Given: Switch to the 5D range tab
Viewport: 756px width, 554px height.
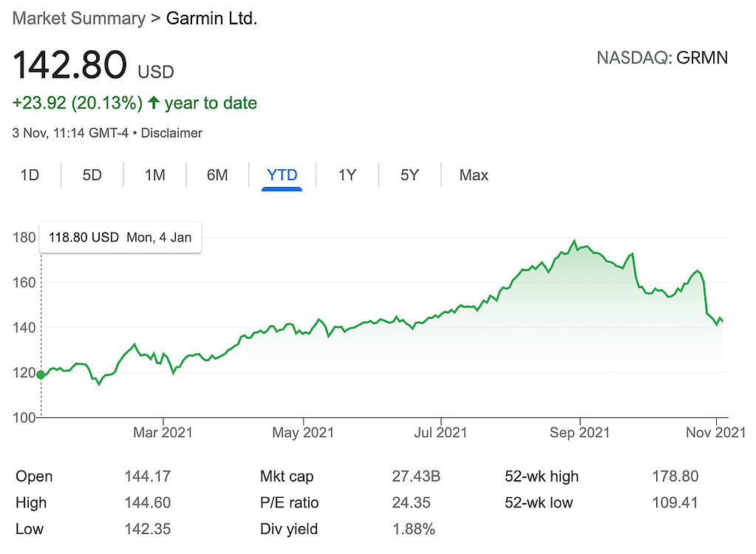Looking at the screenshot, I should click(92, 175).
